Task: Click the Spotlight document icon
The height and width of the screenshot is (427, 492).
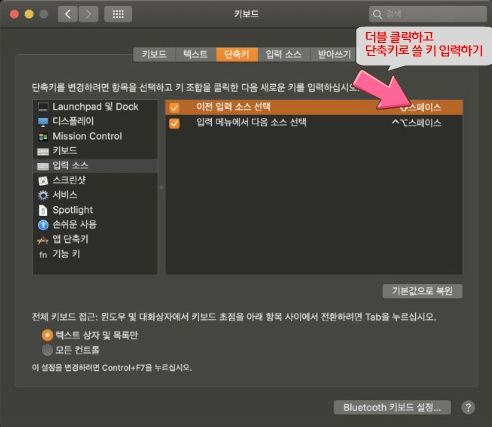Action: point(43,210)
